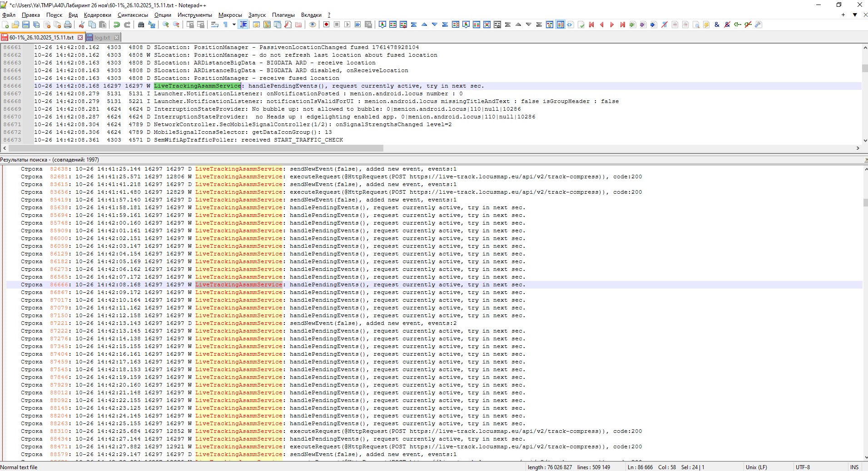Click editor horizontal scrollbar left arrow
Image resolution: width=868 pixels, height=471 pixels.
pos(5,148)
